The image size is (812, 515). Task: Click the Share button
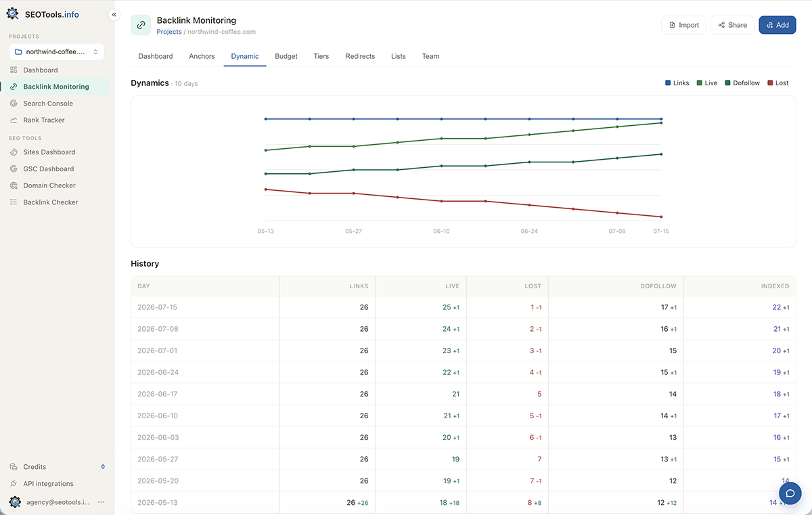pos(732,25)
